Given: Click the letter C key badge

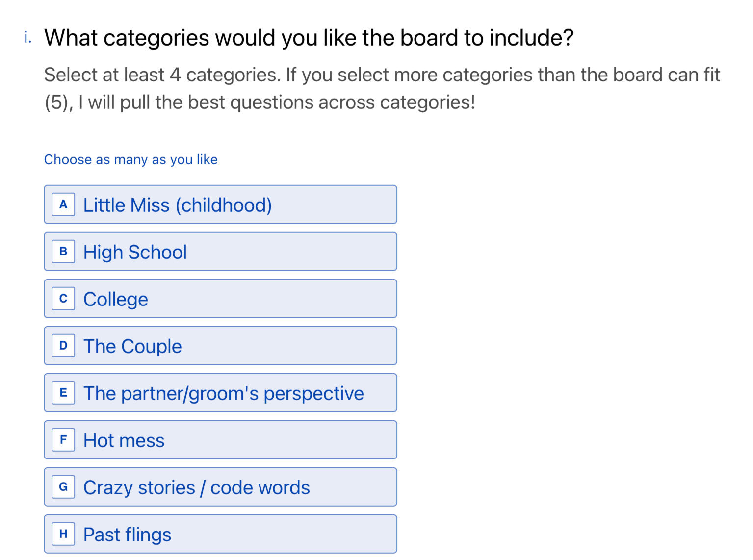Looking at the screenshot, I should tap(63, 299).
